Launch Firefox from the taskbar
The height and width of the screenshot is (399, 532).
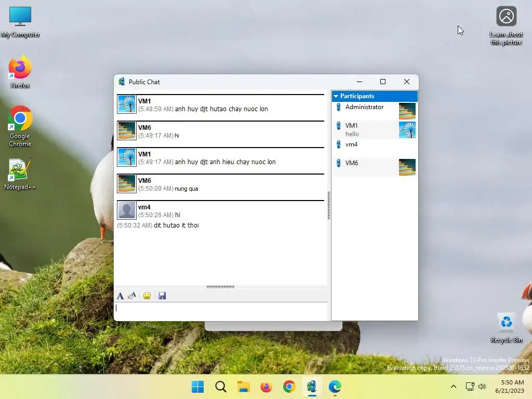pyautogui.click(x=267, y=387)
